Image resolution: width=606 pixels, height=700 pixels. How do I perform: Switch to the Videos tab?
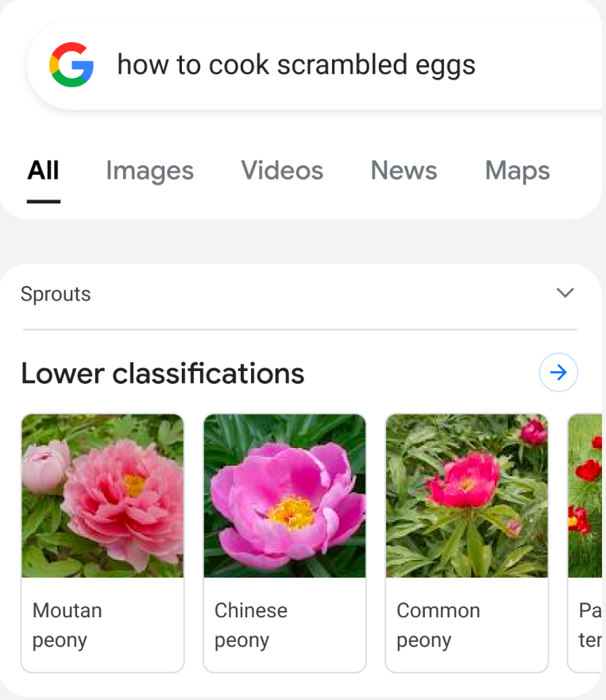tap(282, 170)
